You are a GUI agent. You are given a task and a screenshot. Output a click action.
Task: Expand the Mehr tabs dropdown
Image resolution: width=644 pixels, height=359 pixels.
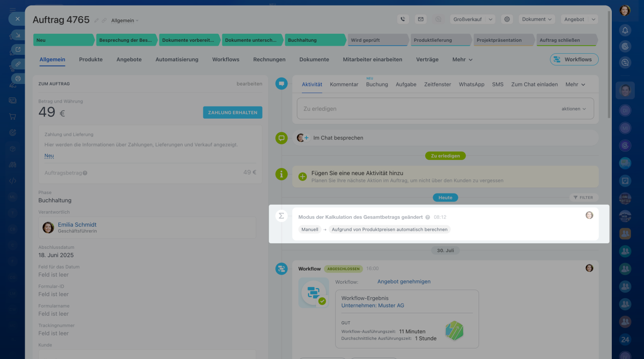click(462, 59)
